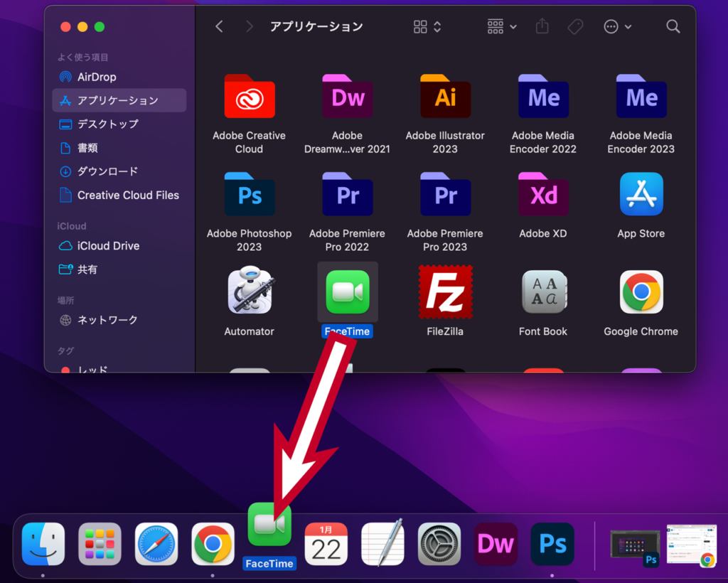Image resolution: width=728 pixels, height=583 pixels.
Task: Open Safari from the Dock
Action: click(x=156, y=544)
